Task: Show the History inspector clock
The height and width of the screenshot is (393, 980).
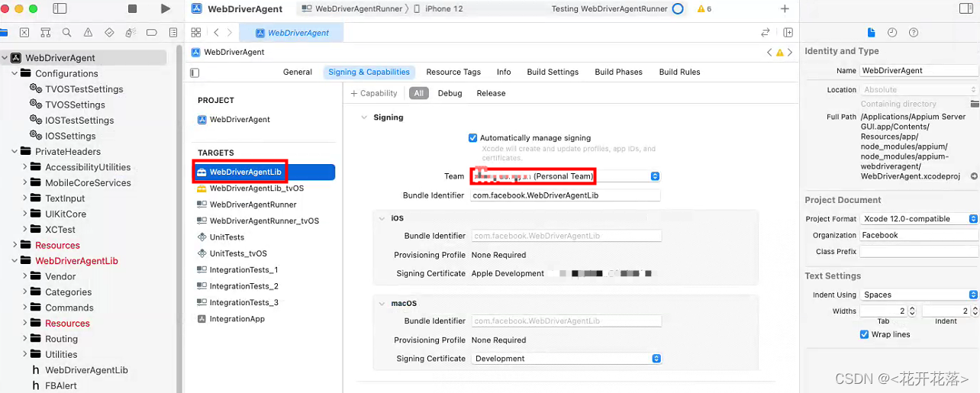Action: tap(892, 33)
